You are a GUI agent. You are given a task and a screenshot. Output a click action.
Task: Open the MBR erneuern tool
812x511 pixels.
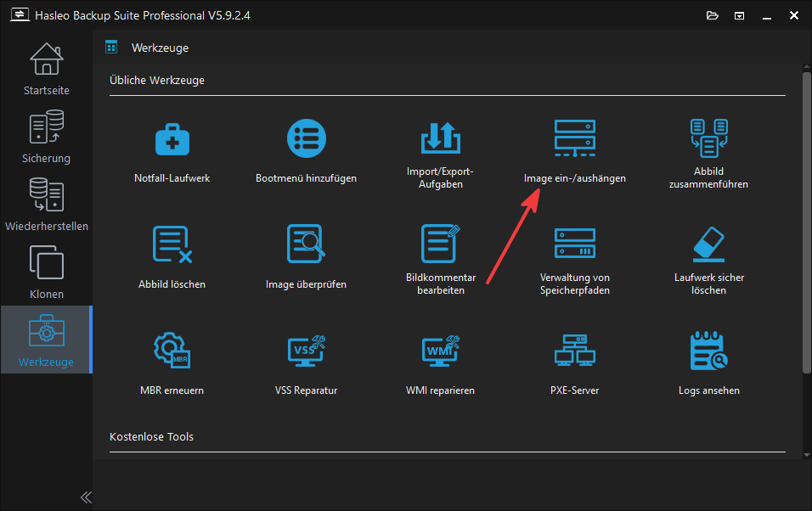point(172,364)
